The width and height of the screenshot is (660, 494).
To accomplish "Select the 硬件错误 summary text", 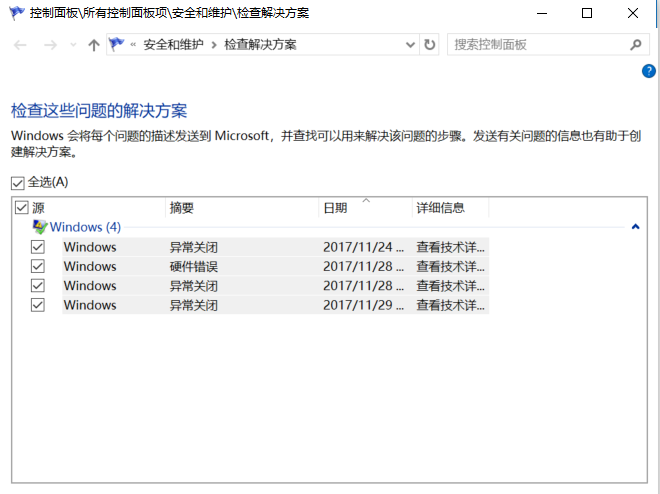I will pos(194,266).
